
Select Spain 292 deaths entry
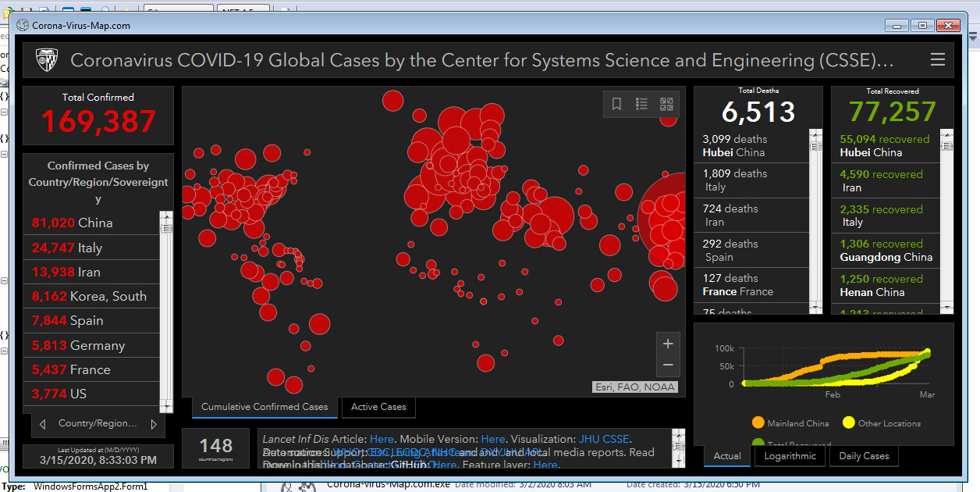[x=751, y=250]
